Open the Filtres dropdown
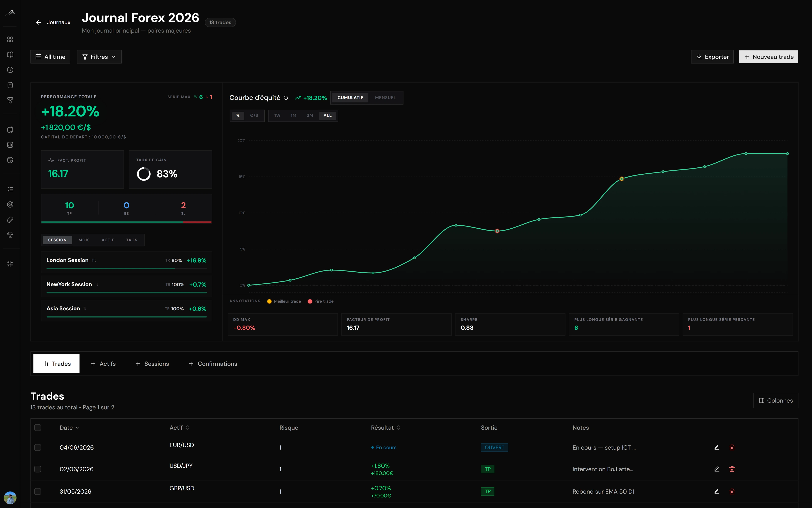This screenshot has width=812, height=508. pos(99,57)
